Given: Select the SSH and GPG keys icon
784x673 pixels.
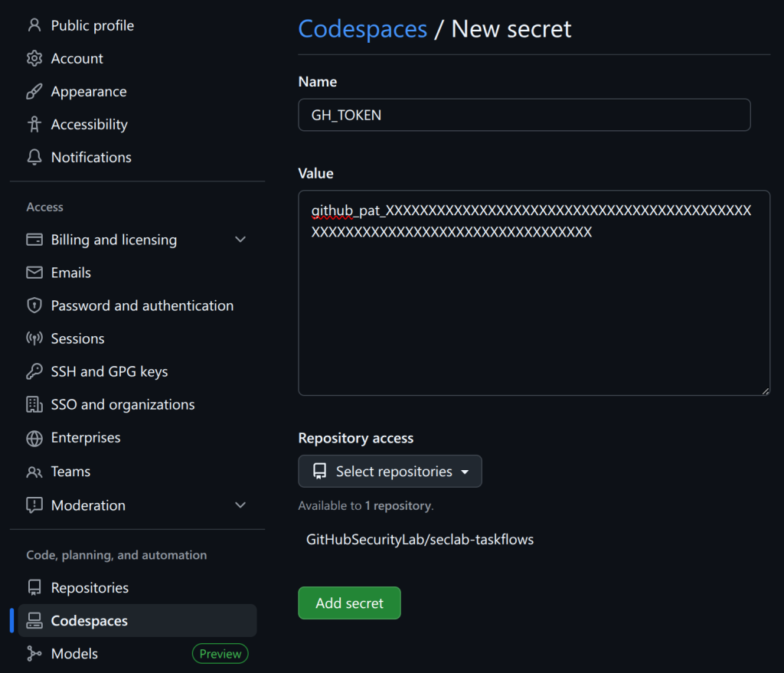Looking at the screenshot, I should (x=34, y=371).
